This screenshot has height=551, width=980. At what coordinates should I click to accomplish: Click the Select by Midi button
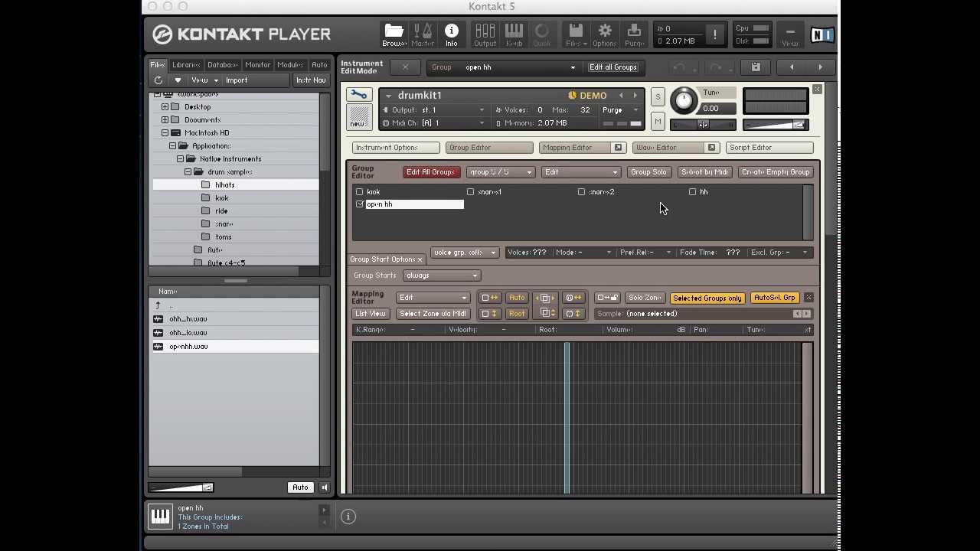(704, 172)
